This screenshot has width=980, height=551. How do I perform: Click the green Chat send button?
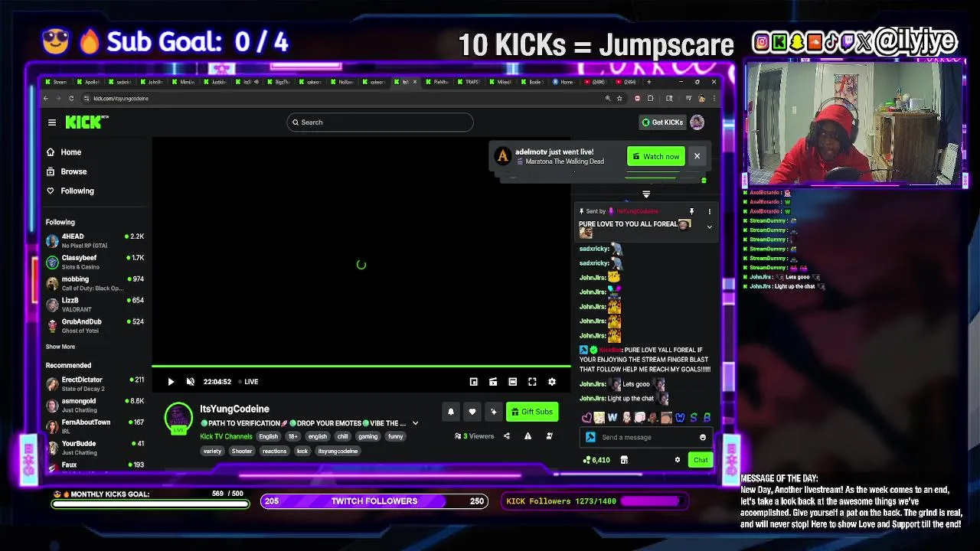[x=701, y=460]
